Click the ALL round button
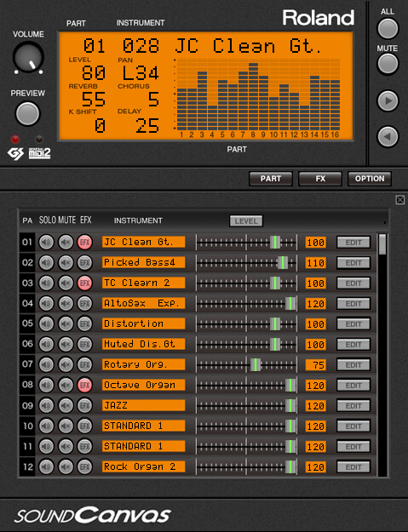 (388, 28)
